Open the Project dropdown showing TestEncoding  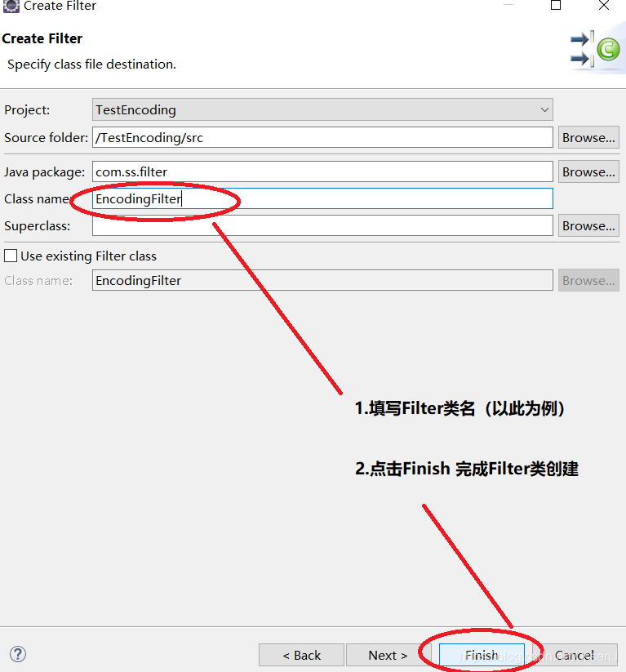[322, 109]
